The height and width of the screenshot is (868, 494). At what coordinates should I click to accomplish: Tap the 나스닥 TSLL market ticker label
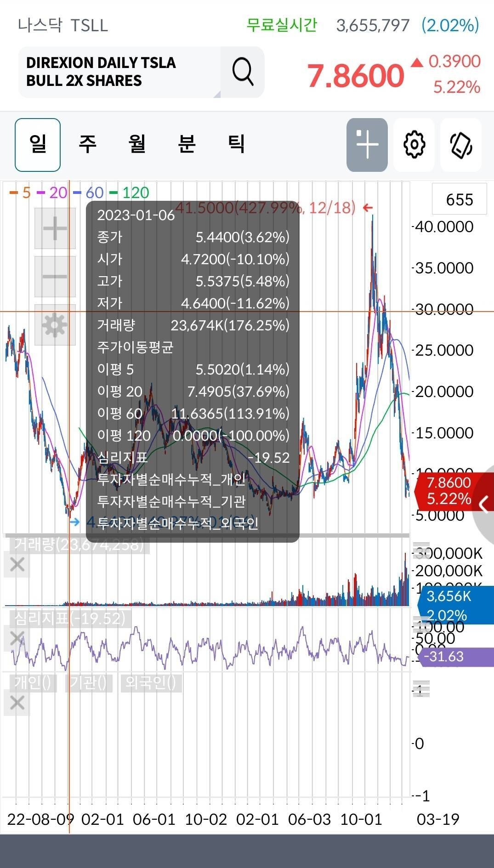pos(63,25)
